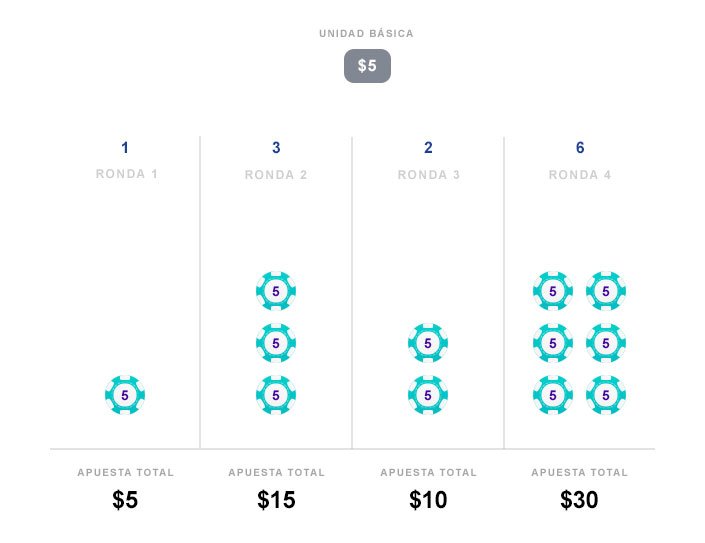Select the Ronda 2 column header
705x543 pixels.
coord(276,175)
